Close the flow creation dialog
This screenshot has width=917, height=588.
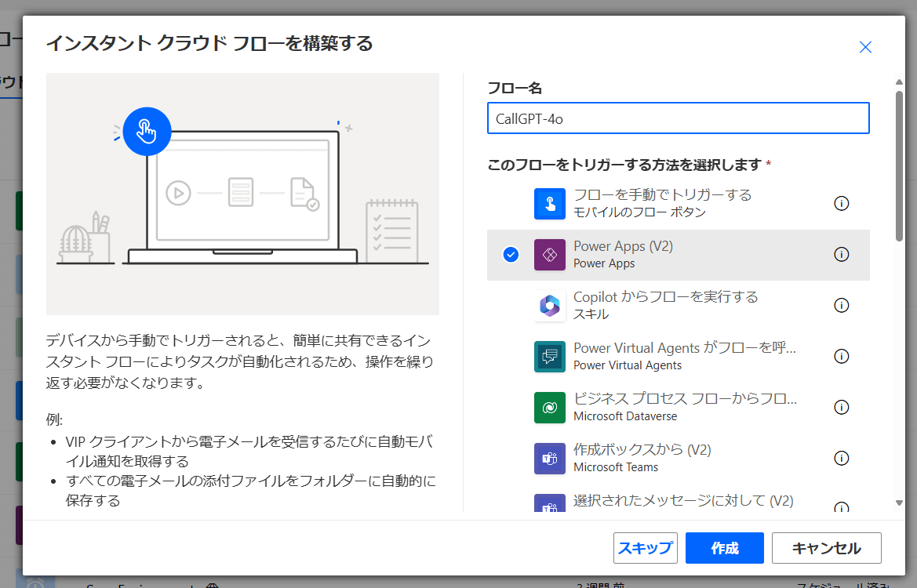(865, 47)
